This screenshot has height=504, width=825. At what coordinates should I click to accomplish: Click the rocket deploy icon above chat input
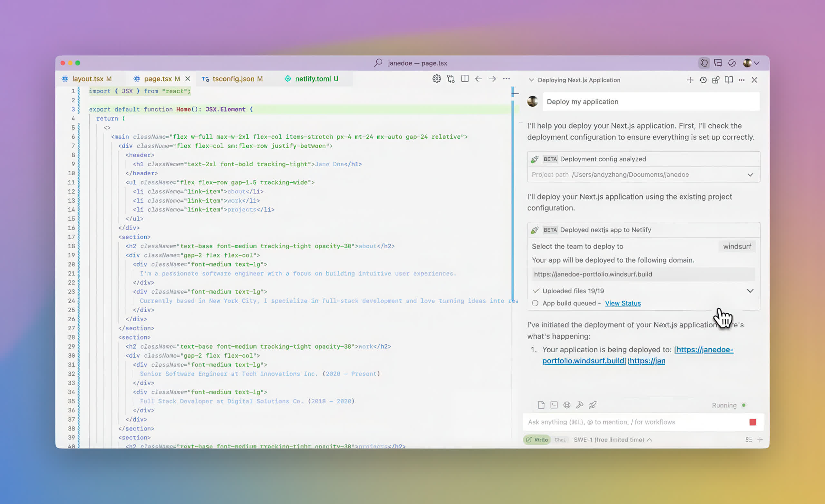tap(592, 405)
